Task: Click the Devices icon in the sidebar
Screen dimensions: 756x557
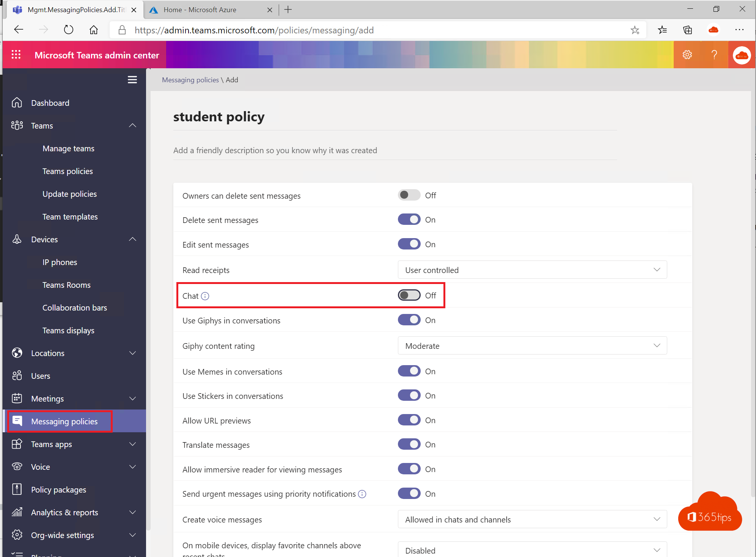Action: pyautogui.click(x=17, y=239)
